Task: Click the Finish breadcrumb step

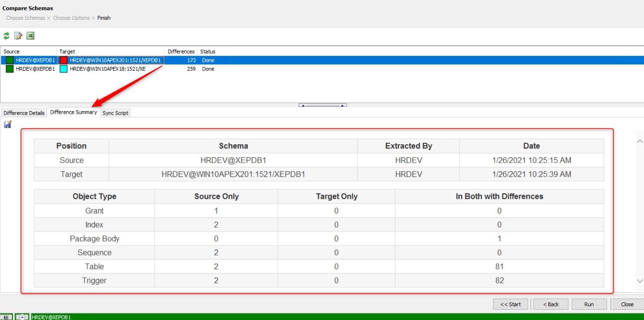Action: point(104,18)
